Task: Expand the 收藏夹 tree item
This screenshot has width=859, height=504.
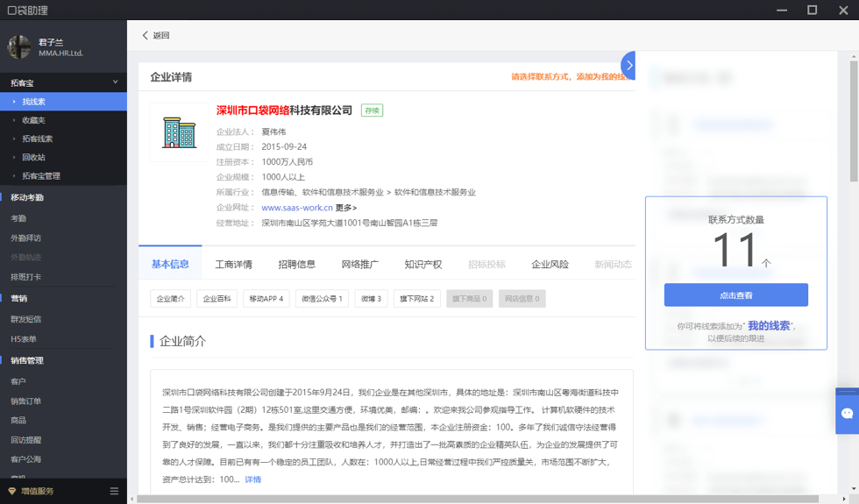Action: (15, 120)
